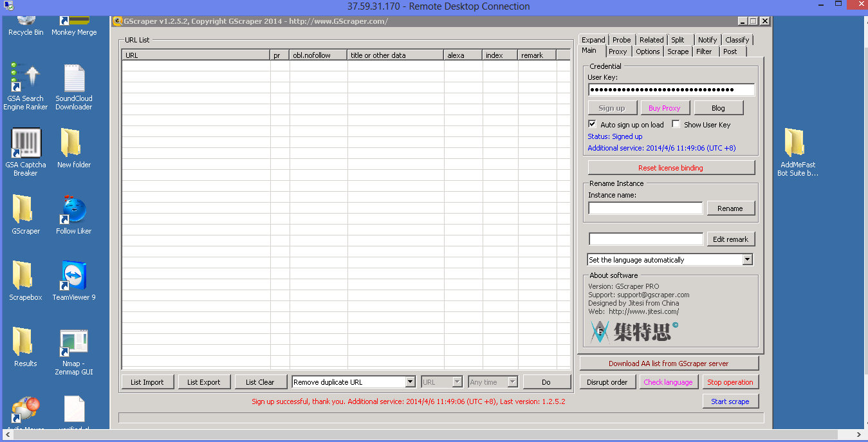The height and width of the screenshot is (442, 868).
Task: Open the Proxy tab
Action: (x=618, y=51)
